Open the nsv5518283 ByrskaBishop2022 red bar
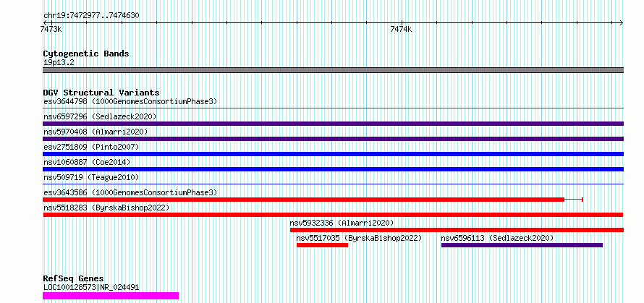 coord(333,215)
